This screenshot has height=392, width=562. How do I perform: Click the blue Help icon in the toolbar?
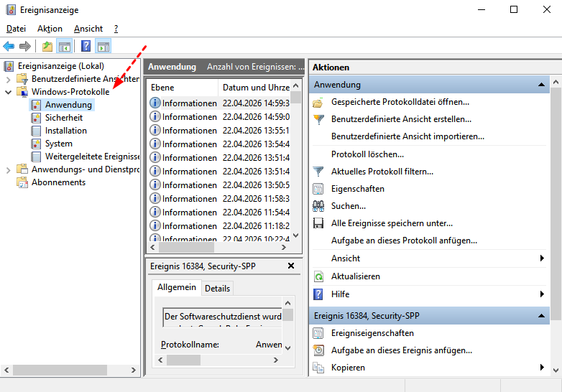click(x=86, y=47)
